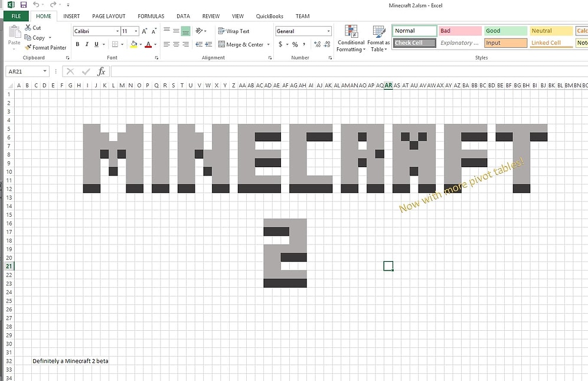Click cell text Definitely a Minecraft 2 beta
Viewport: 588px width, 381px height.
tap(70, 361)
